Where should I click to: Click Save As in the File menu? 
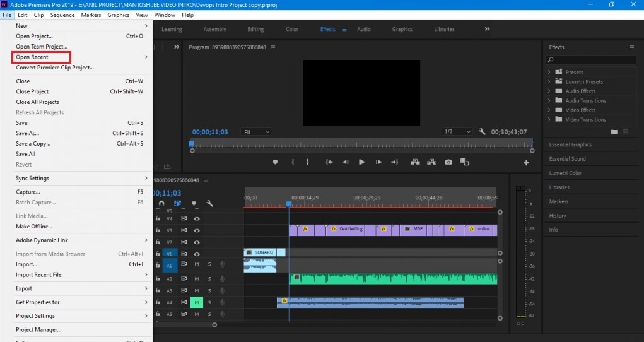pos(27,133)
